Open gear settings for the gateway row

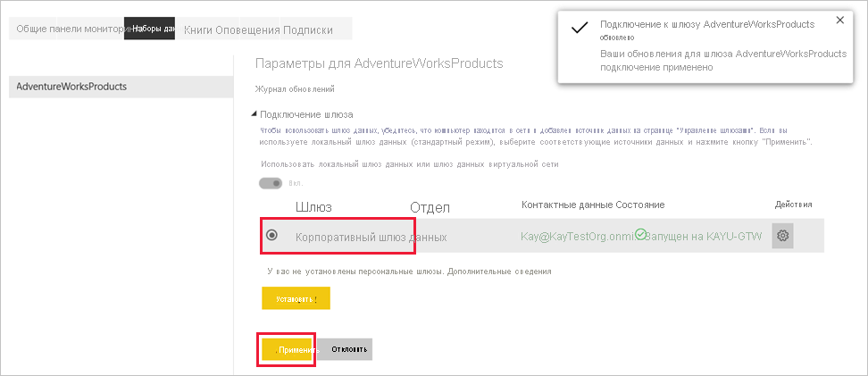783,236
